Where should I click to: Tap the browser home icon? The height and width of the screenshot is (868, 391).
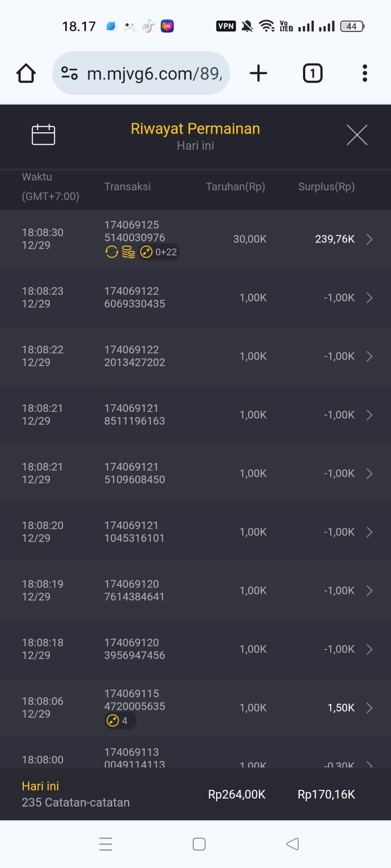(x=26, y=73)
